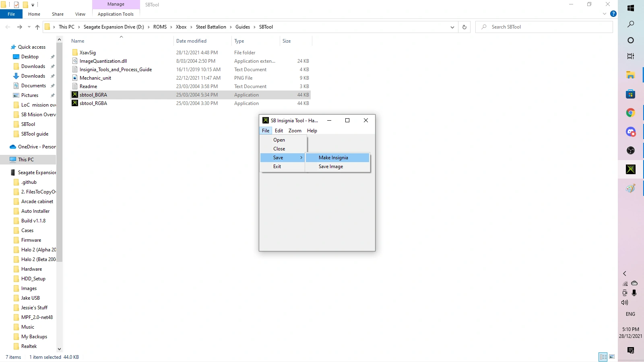Open recent locations dropdown arrow
The image size is (644, 362).
[29, 27]
